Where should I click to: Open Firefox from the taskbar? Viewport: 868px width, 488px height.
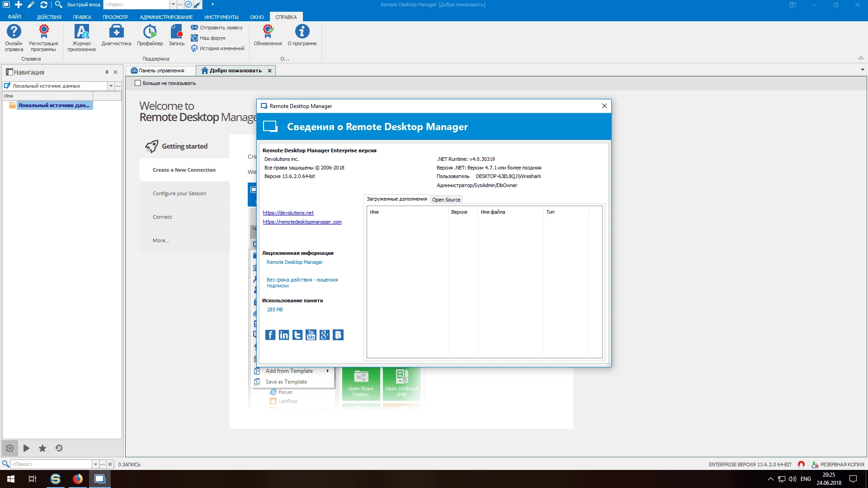click(78, 479)
